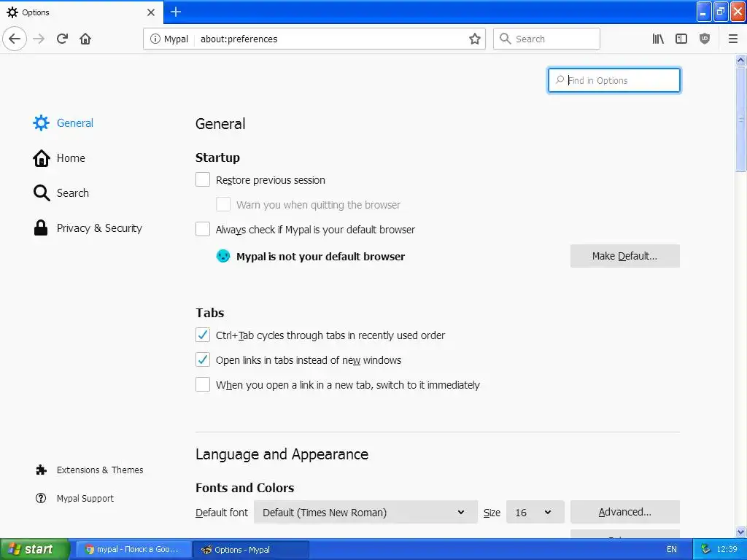Enable Restore previous session
This screenshot has height=560, width=747.
point(203,179)
